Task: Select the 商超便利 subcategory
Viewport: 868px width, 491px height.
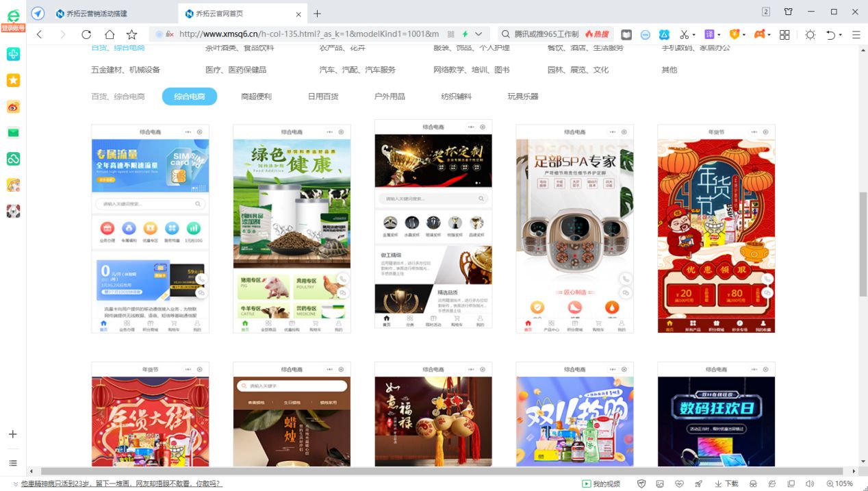Action: (256, 97)
